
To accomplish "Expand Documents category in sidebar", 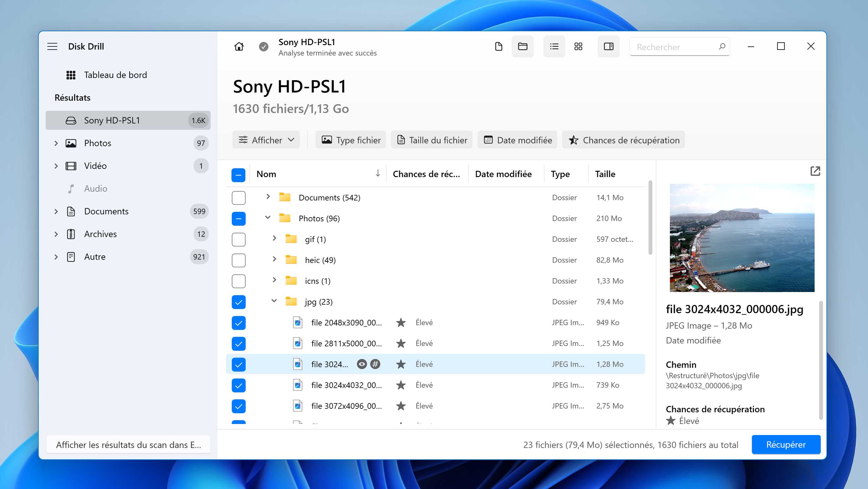I will click(56, 211).
